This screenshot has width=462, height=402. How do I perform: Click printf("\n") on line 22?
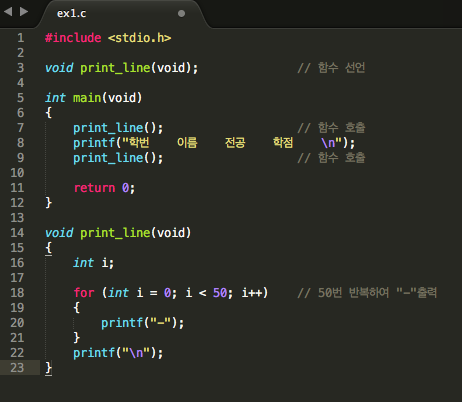click(x=118, y=353)
